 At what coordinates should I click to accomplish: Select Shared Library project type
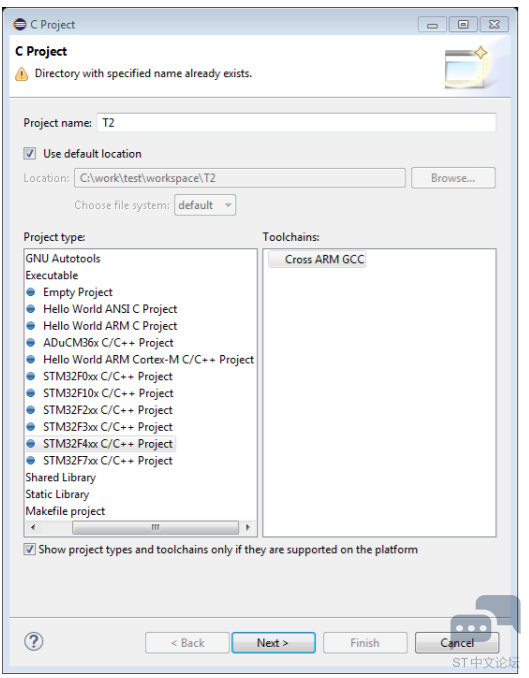pos(61,478)
